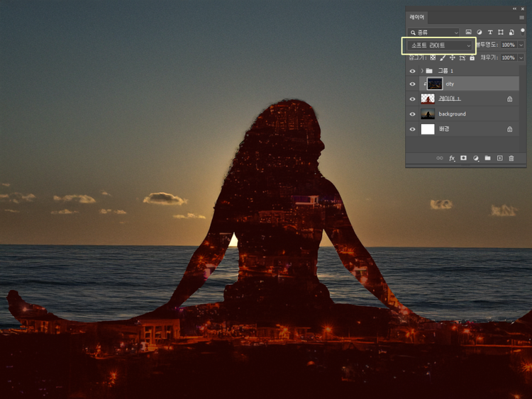Delete layer with trash icon

[511, 158]
